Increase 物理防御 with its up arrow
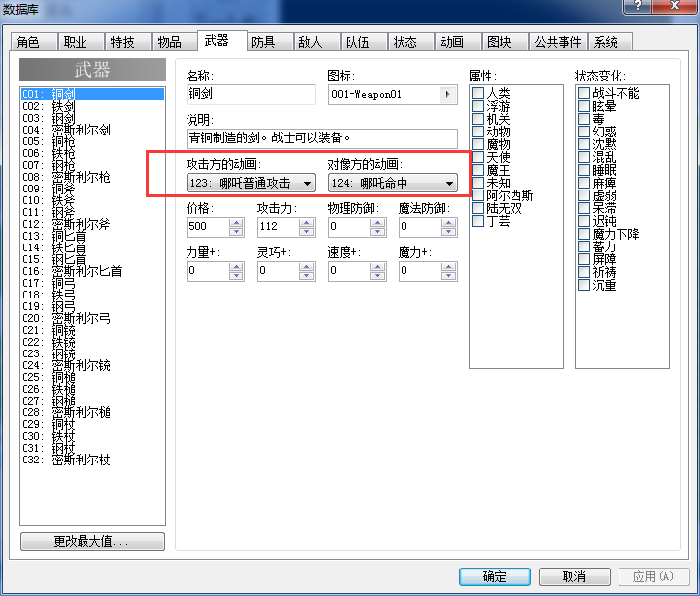The width and height of the screenshot is (700, 596). coord(378,222)
